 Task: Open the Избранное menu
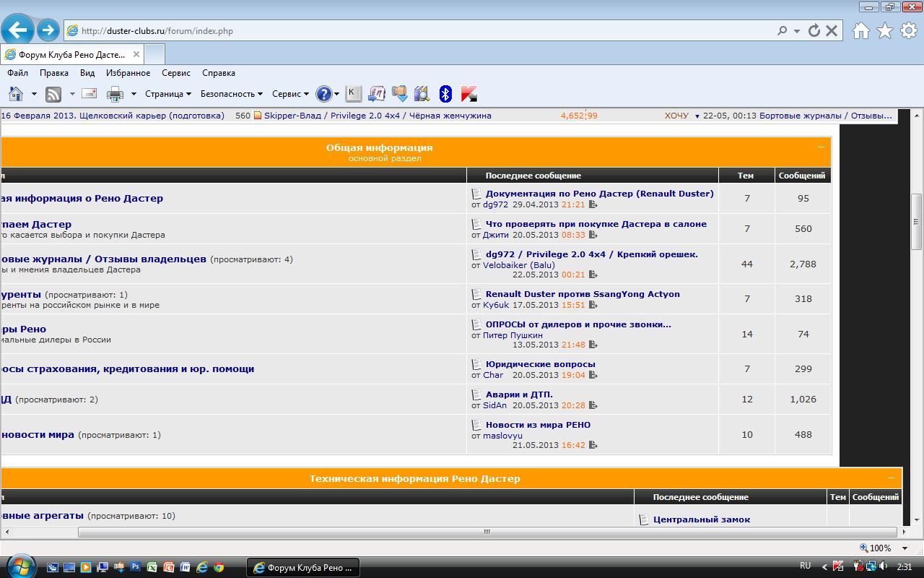pyautogui.click(x=128, y=73)
